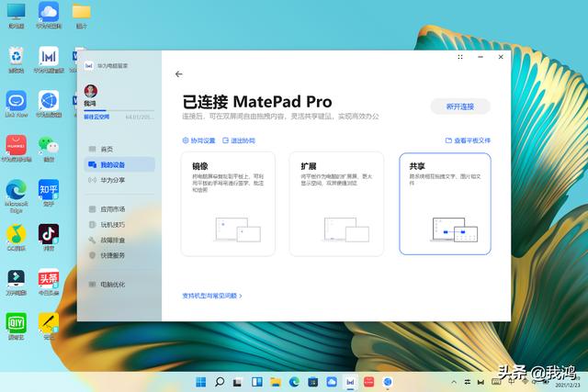Open 查看平板文件 to view tablet files
Viewport: 588px width, 392px height.
coord(469,141)
